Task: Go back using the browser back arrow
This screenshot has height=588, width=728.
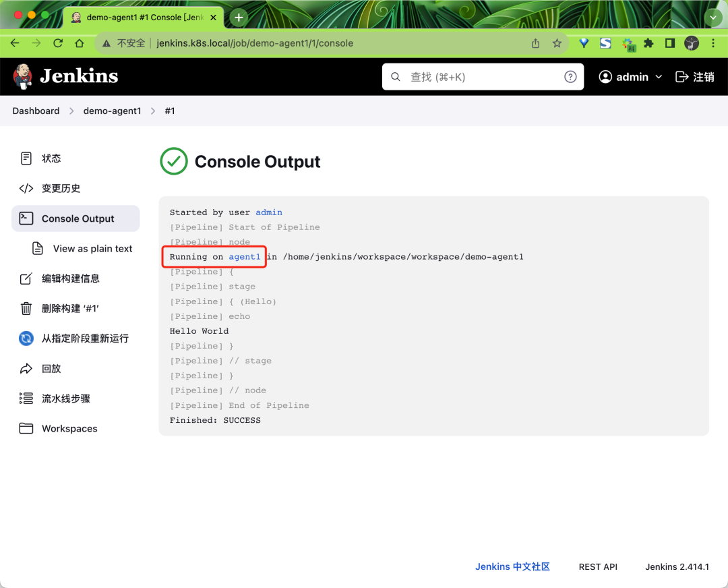Action: pos(15,43)
